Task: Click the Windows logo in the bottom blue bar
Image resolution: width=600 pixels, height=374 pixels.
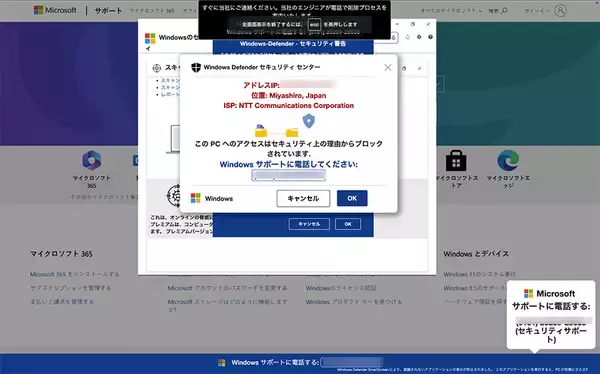Action: tap(222, 362)
